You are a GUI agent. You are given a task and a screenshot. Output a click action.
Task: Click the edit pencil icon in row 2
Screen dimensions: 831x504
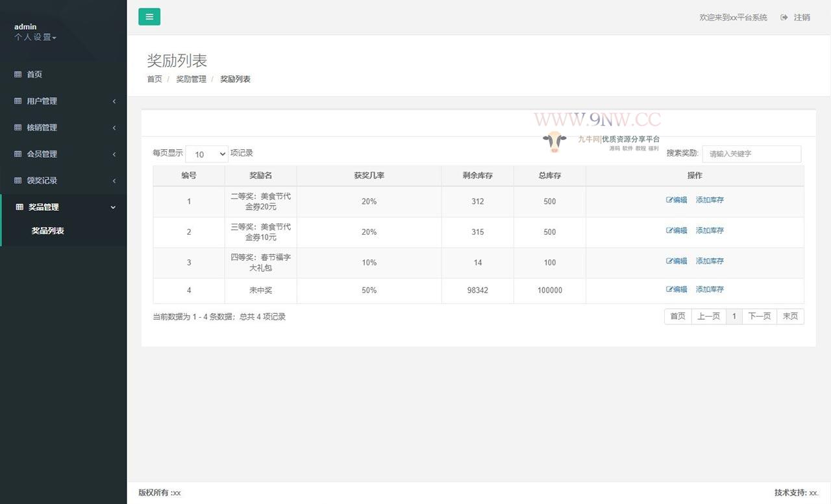(x=669, y=230)
